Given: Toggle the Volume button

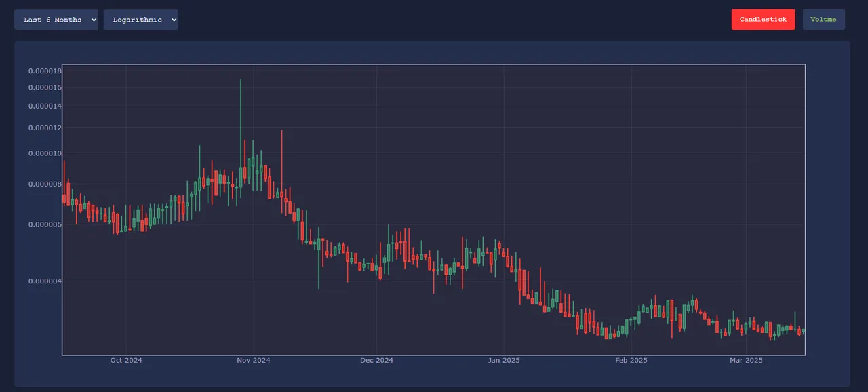Looking at the screenshot, I should (x=823, y=20).
